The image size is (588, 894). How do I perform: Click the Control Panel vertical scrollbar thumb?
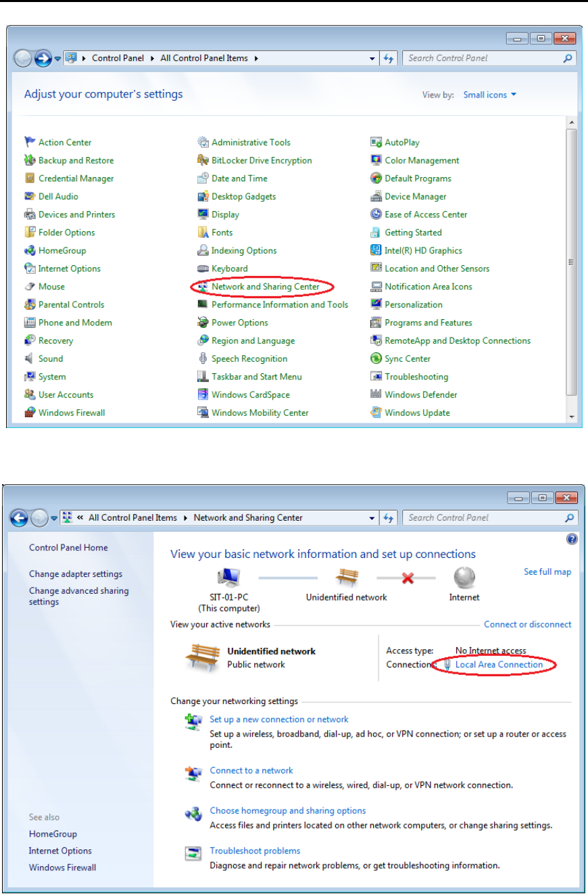click(571, 262)
